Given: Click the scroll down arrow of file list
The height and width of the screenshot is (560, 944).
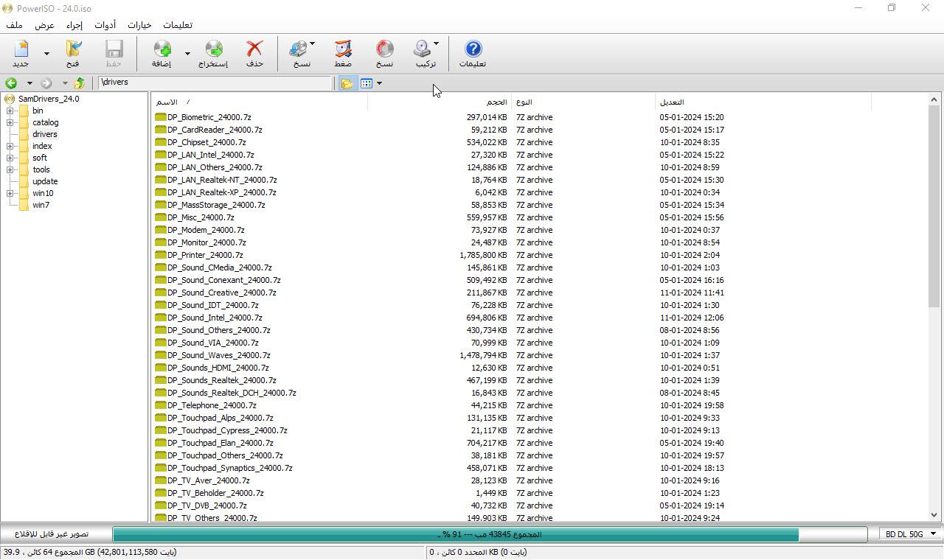Looking at the screenshot, I should tap(934, 515).
